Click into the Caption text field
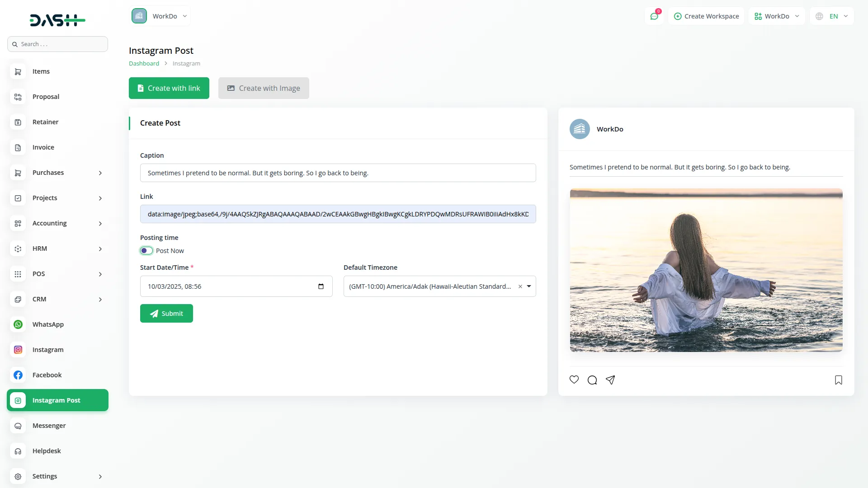Screen dimensions: 868x488 [338, 173]
